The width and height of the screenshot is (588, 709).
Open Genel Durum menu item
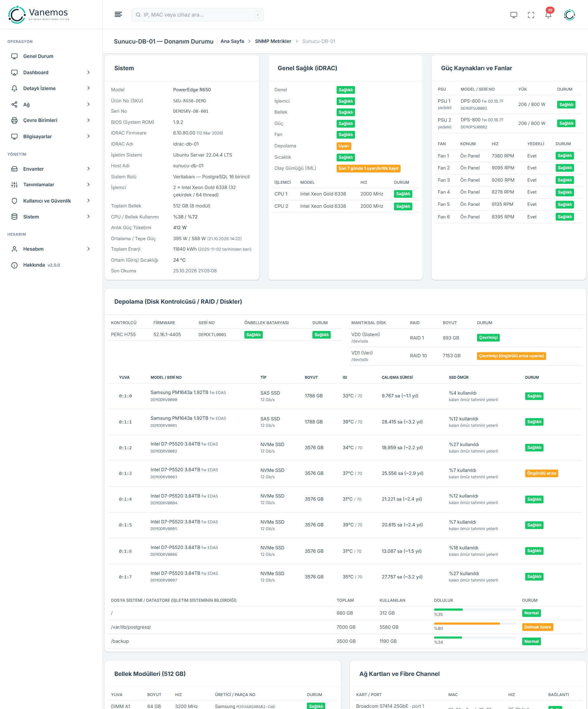[51, 56]
